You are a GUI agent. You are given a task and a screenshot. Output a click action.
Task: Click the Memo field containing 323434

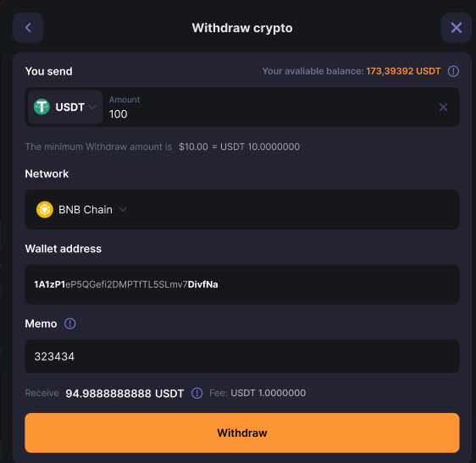(x=242, y=356)
